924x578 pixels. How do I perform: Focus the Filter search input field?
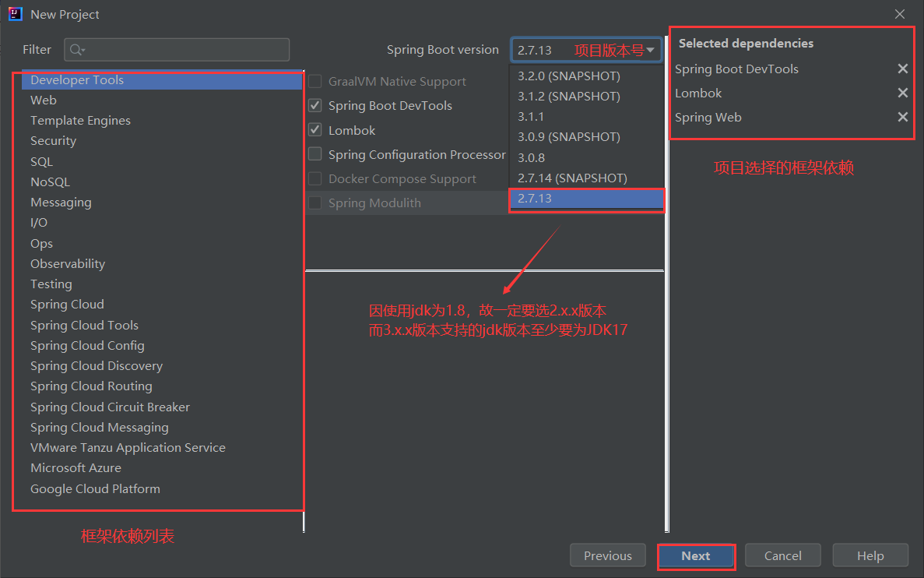click(177, 50)
